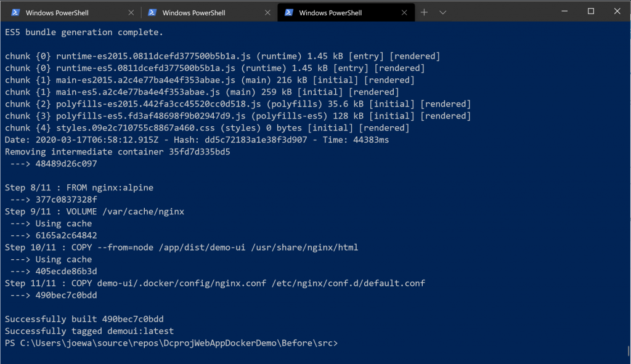Image resolution: width=631 pixels, height=364 pixels.
Task: Expand the new-tab profile dropdown chevron
Action: point(442,12)
